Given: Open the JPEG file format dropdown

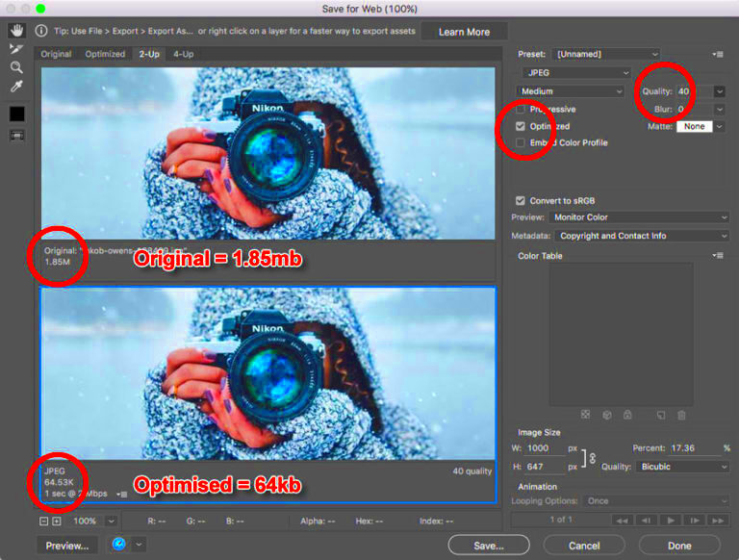Looking at the screenshot, I should [x=576, y=72].
